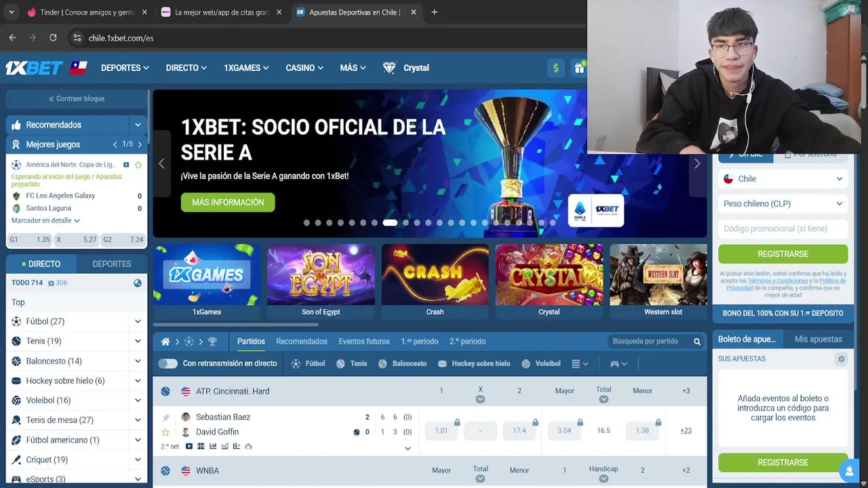Open CASINO menu
Screen dimensions: 868x488
click(x=304, y=68)
